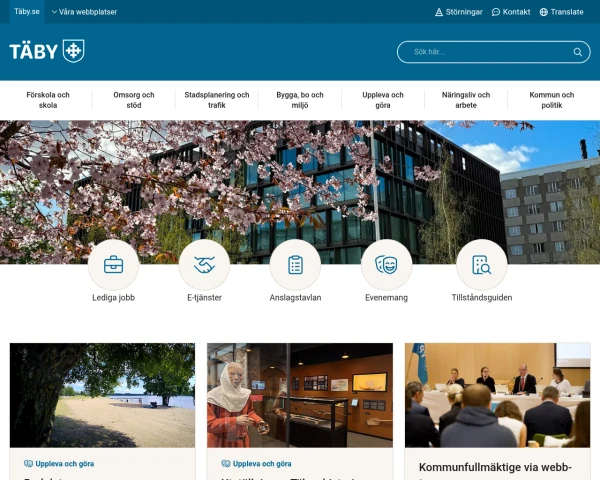
Task: Click the Lediga jobb label
Action: point(113,297)
